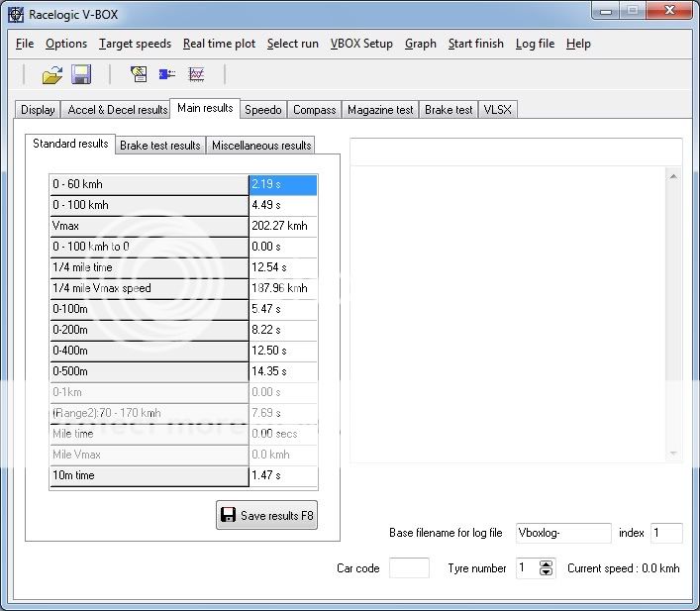Select the 0 - 60 kmh row label
700x611 pixels.
point(149,184)
